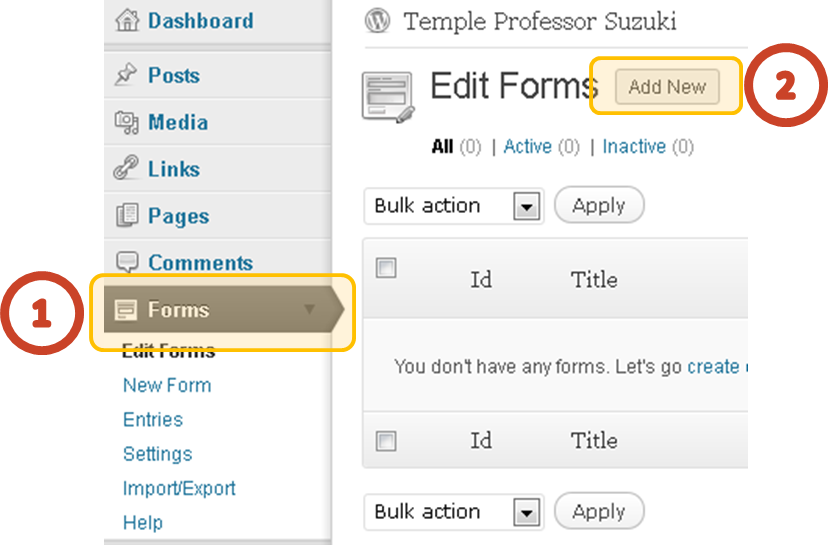Image resolution: width=828 pixels, height=545 pixels.
Task: Open the New Form submenu item
Action: (x=167, y=386)
